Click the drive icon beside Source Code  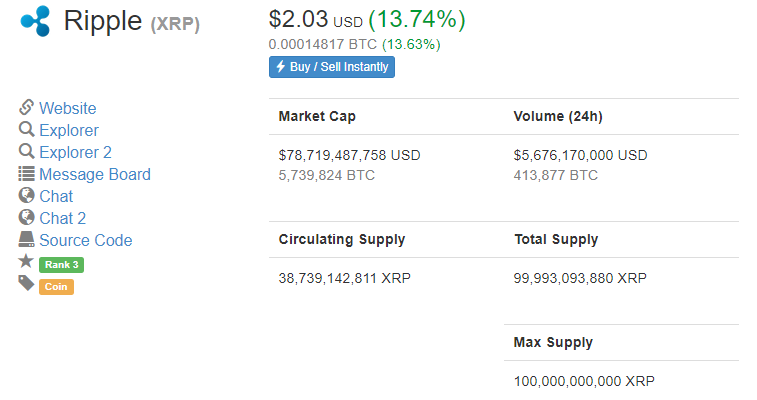(x=26, y=239)
